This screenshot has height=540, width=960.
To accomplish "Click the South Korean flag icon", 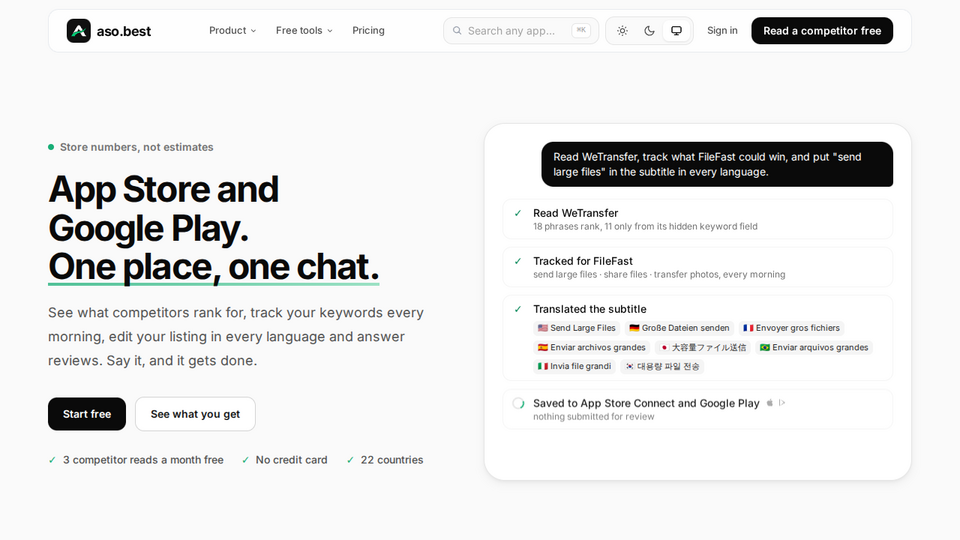I will coord(629,366).
